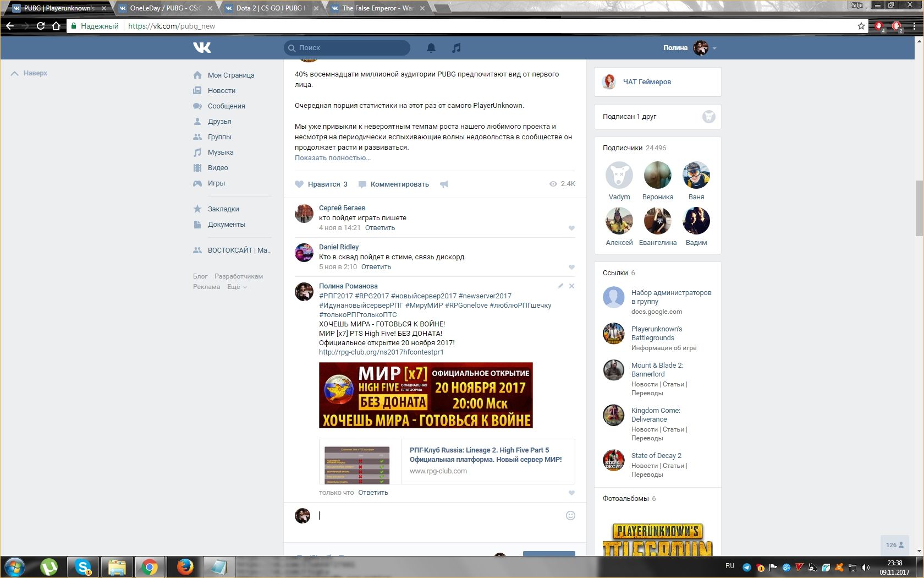
Task: Click the film icon beside Видео
Action: (x=197, y=167)
